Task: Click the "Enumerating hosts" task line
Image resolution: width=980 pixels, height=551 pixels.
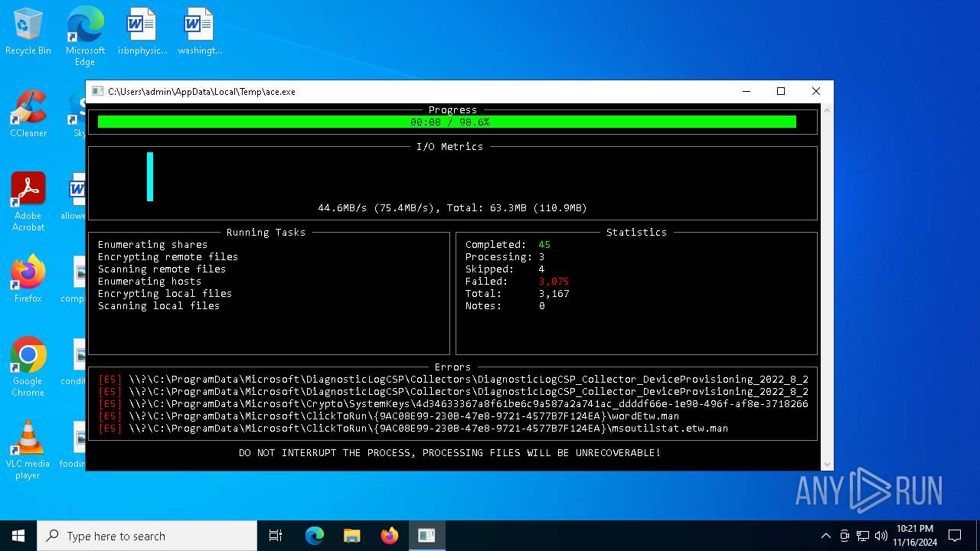Action: coord(149,281)
